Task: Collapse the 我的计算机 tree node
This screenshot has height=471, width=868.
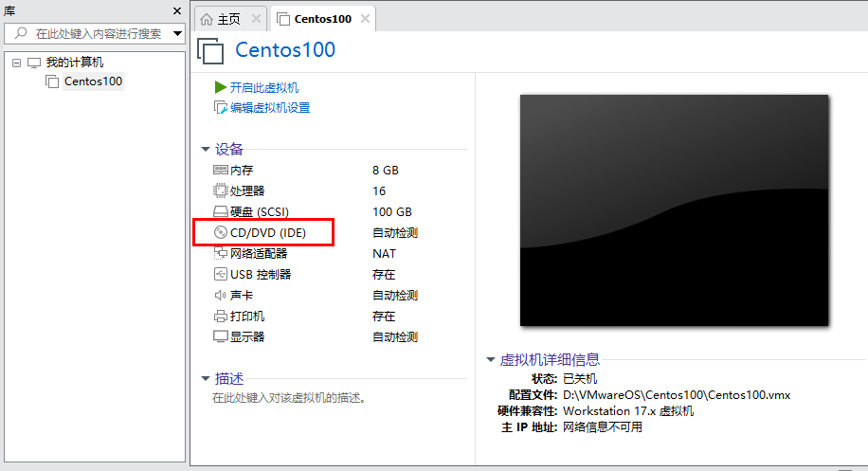Action: 17,63
